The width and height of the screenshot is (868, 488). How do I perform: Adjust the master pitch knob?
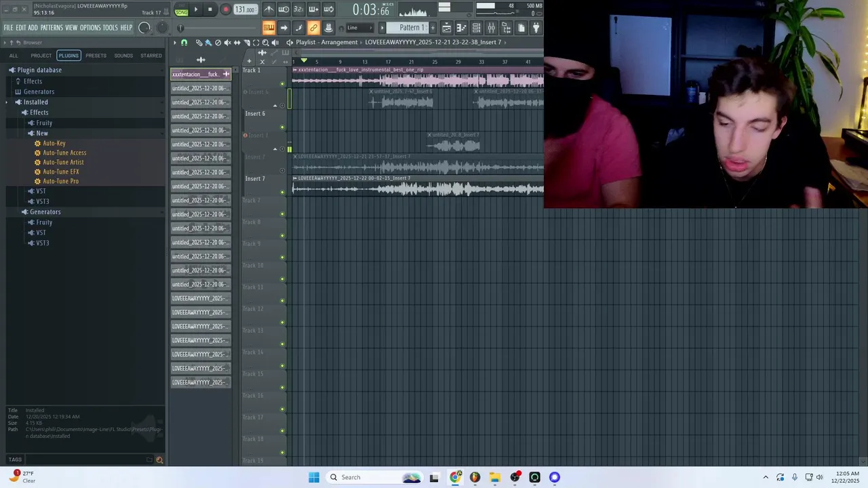pos(162,28)
